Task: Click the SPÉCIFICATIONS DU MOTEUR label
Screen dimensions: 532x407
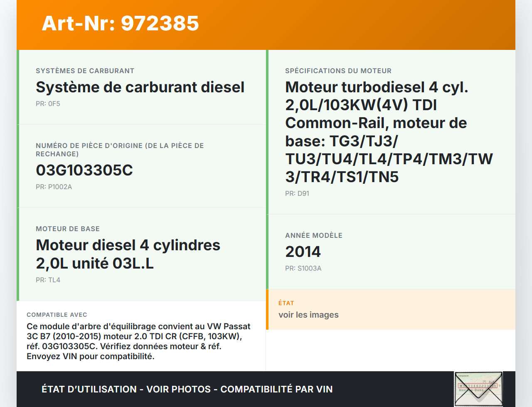Action: [x=338, y=71]
